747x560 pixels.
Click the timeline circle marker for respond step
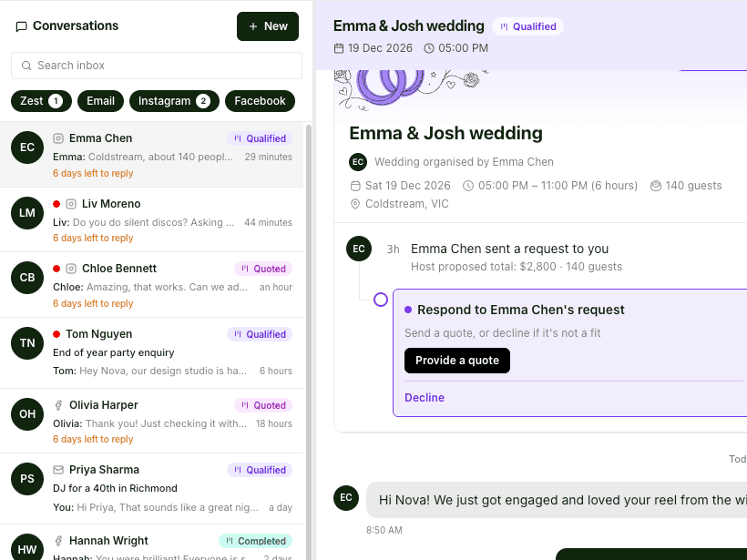point(381,300)
